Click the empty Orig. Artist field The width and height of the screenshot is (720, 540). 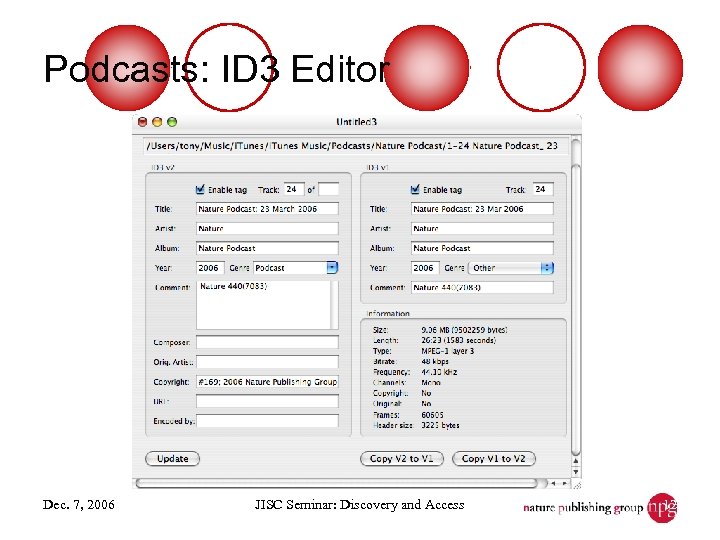[267, 362]
